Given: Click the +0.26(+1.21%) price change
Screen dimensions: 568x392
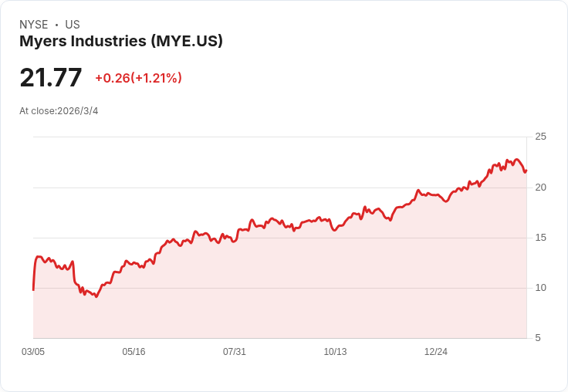Looking at the screenshot, I should click(x=138, y=78).
